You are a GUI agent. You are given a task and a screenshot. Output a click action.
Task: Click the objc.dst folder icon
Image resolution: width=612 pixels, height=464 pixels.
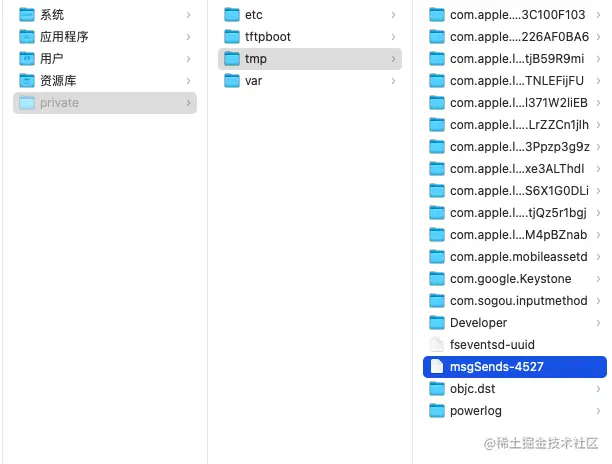pos(437,389)
